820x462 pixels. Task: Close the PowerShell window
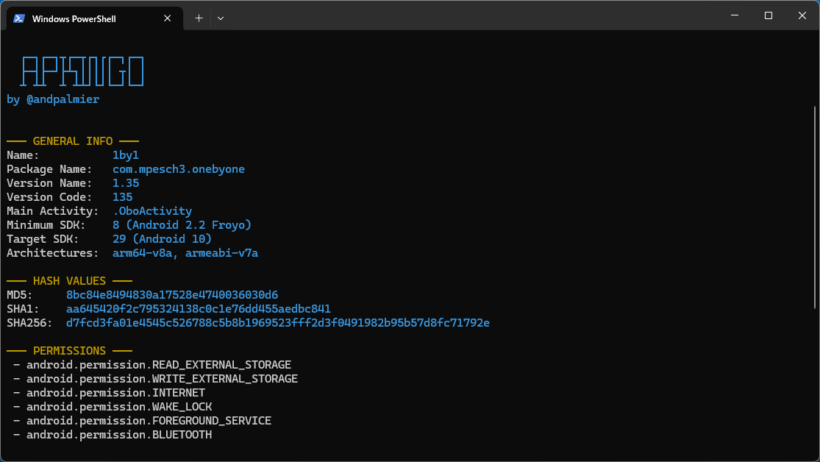(x=802, y=16)
